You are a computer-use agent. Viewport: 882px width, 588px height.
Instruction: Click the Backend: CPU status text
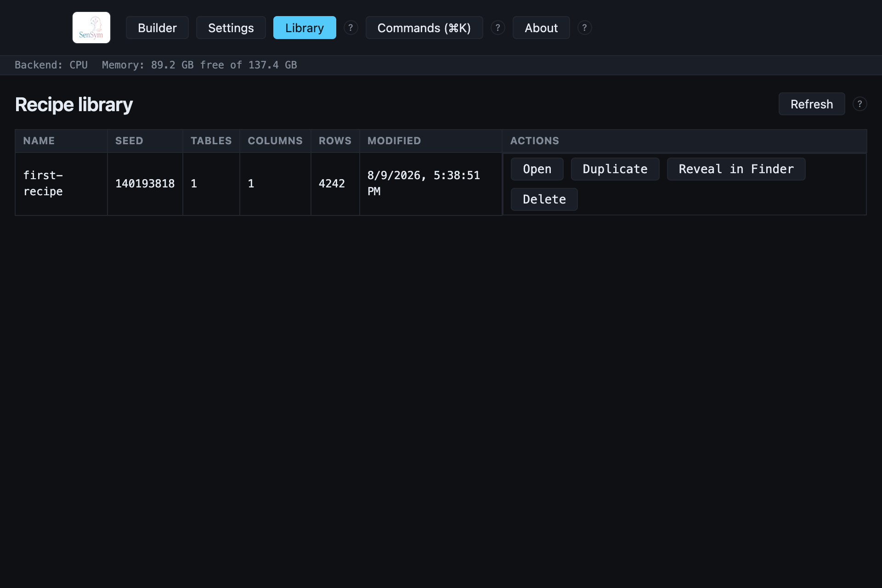pos(51,65)
